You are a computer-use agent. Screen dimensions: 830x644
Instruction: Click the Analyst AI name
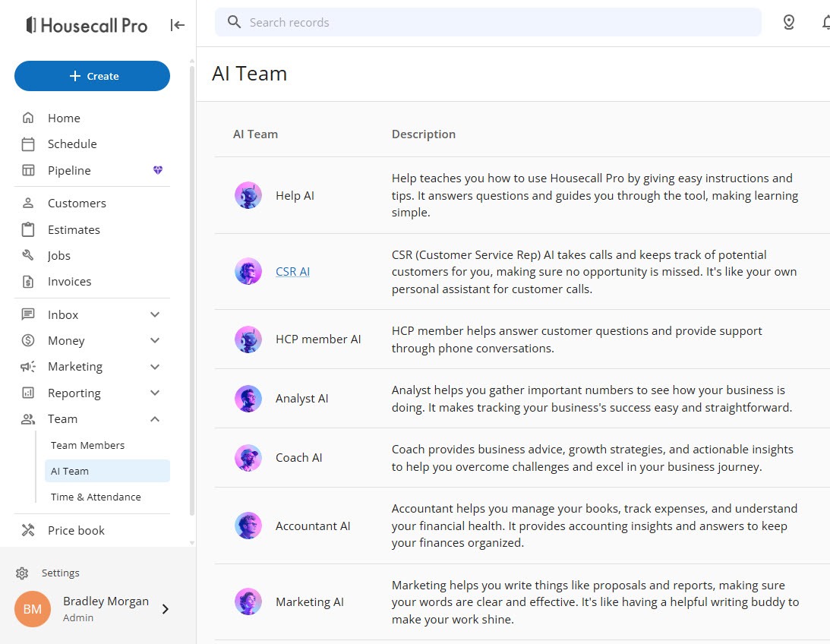point(301,399)
